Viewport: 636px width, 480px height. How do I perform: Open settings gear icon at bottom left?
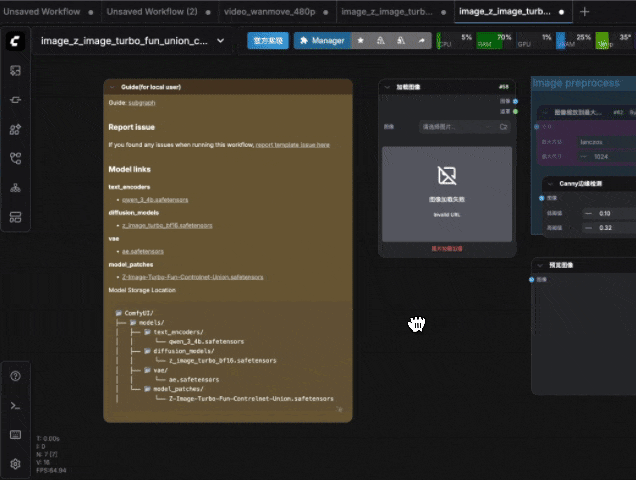[x=15, y=464]
